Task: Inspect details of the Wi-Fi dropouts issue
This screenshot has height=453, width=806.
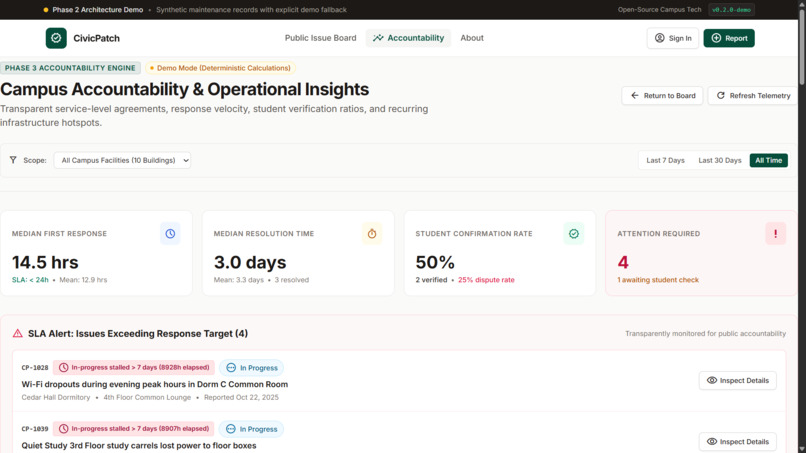Action: (738, 380)
